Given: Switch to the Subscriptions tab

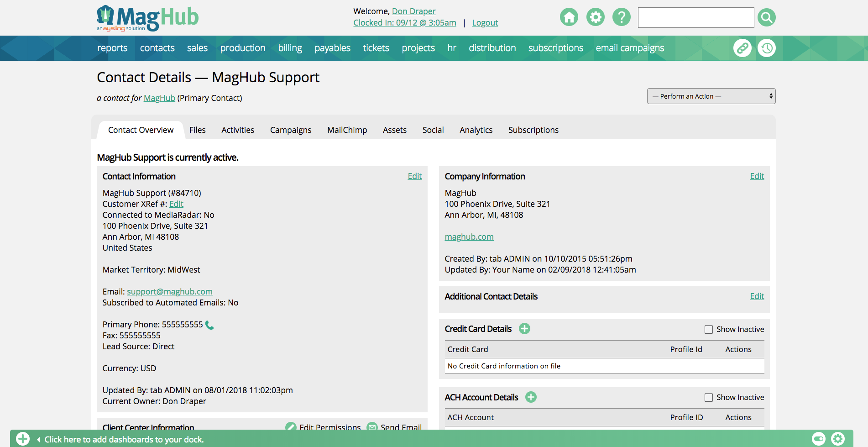Looking at the screenshot, I should (x=533, y=130).
